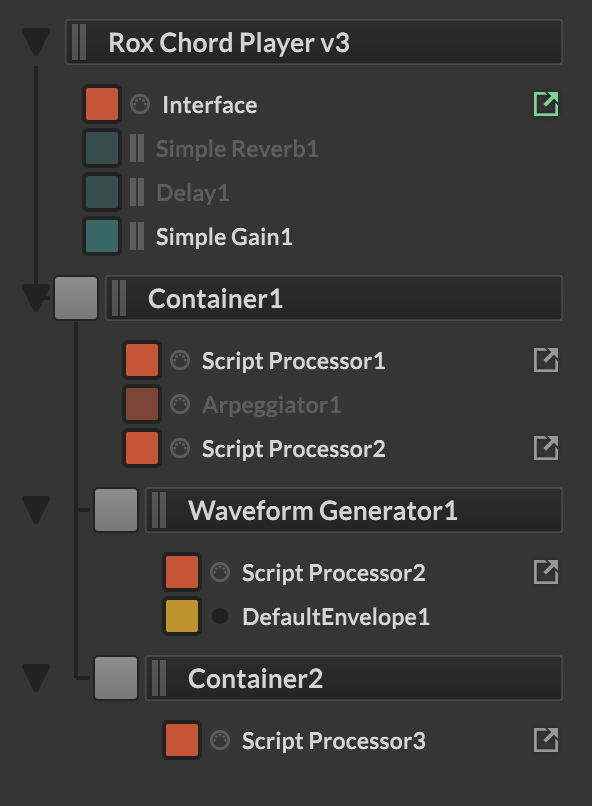
Task: Click bars icon on Waveform Generator1 header
Action: pyautogui.click(x=159, y=510)
